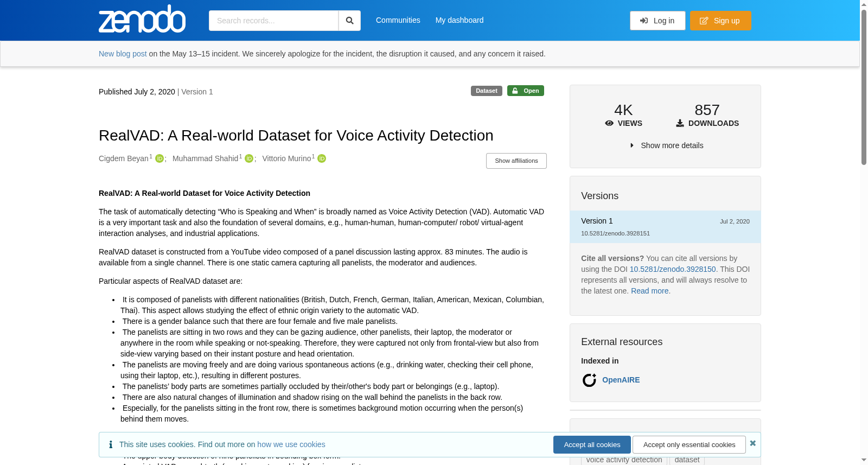Click the version DOI text 10.5281/zenodo.3928151

(615, 233)
